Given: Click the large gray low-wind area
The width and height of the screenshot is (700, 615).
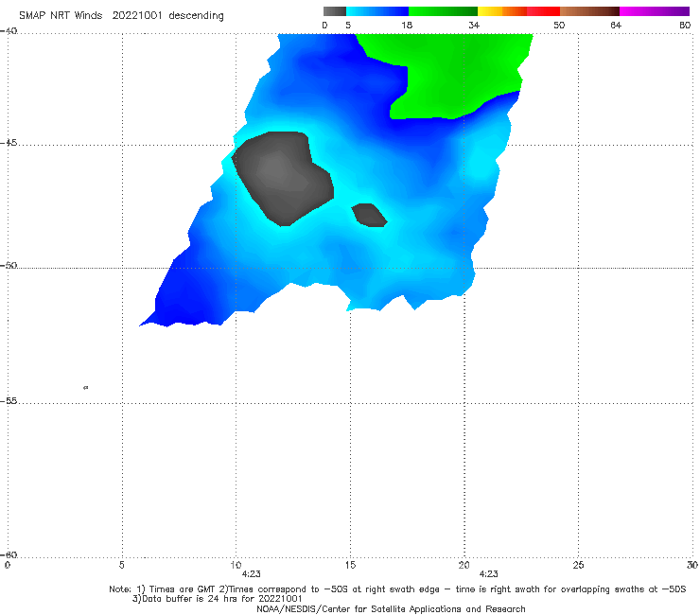Looking at the screenshot, I should point(282,177).
